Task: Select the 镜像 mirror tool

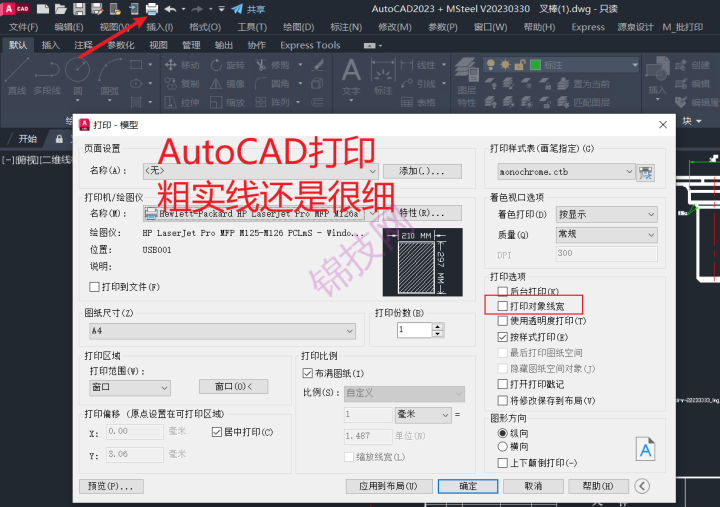Action: (x=227, y=84)
